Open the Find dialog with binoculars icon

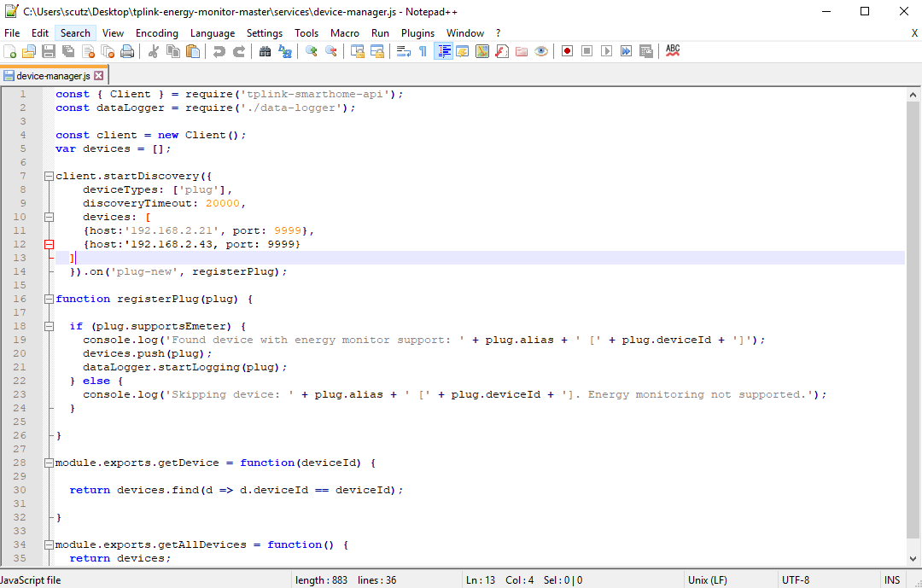coord(265,51)
